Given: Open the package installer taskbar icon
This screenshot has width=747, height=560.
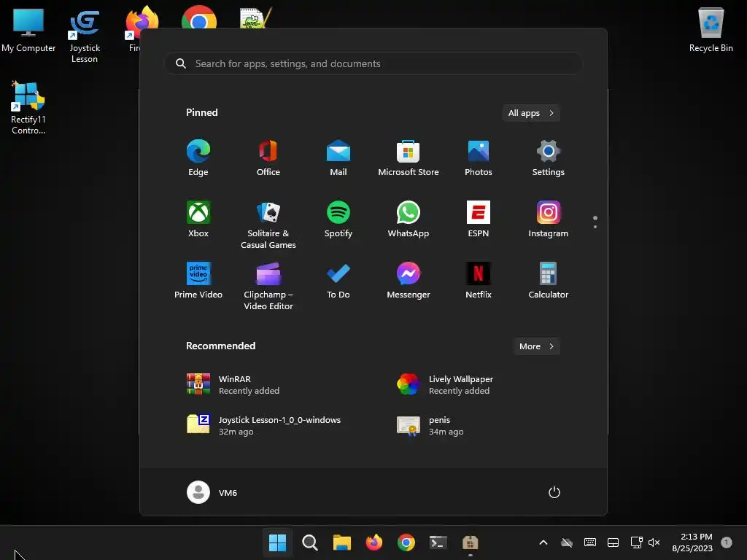Looking at the screenshot, I should point(471,542).
